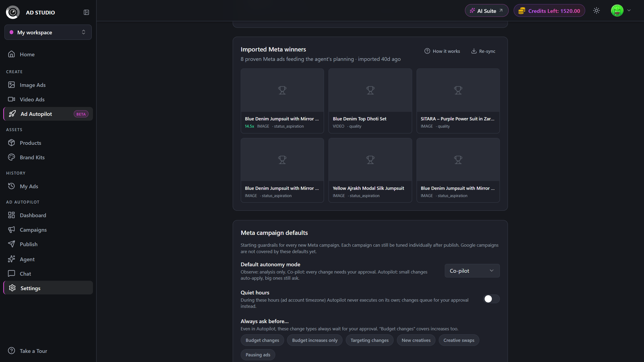Click the AI Suite external arrow icon
Image resolution: width=644 pixels, height=362 pixels.
point(501,11)
